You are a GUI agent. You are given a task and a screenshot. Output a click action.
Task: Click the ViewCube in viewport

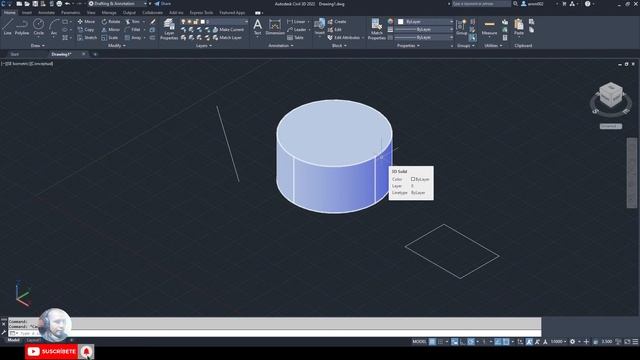click(x=611, y=96)
